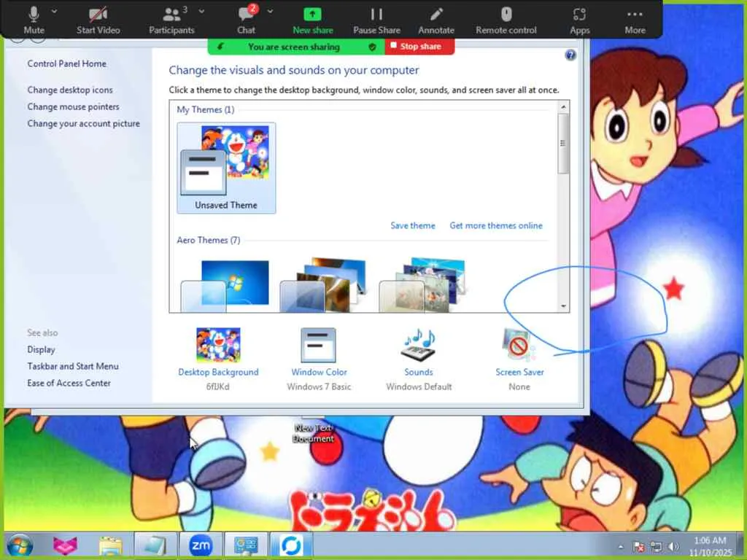
Task: Switch to the Control Panel taskbar button
Action: (x=246, y=545)
